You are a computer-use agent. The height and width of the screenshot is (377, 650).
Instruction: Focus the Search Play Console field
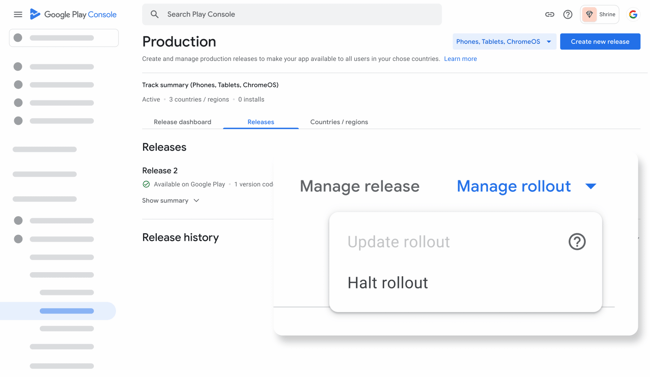[x=292, y=14]
